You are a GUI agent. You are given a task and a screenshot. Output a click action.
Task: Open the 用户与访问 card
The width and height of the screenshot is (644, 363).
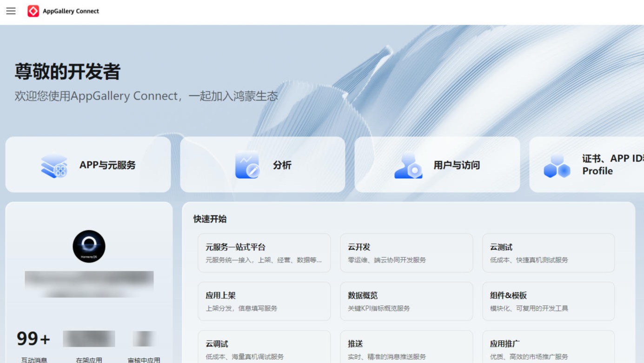pyautogui.click(x=437, y=164)
